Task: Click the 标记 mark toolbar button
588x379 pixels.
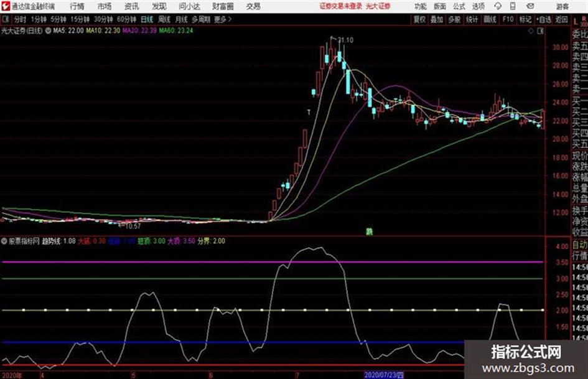Action: [x=526, y=19]
